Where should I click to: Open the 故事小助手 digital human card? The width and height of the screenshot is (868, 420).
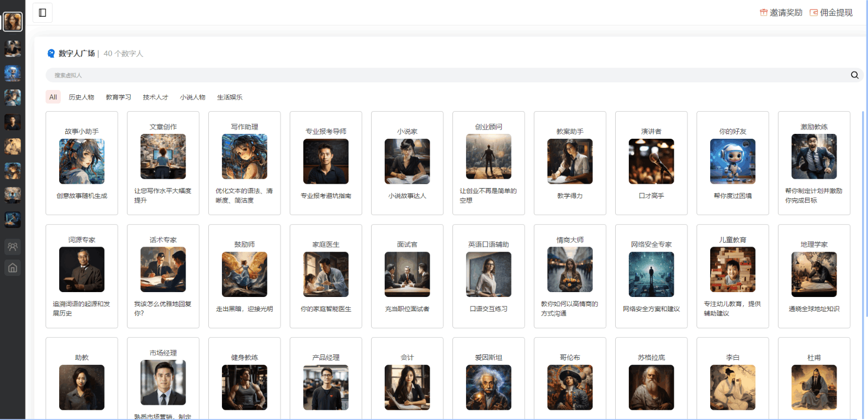pos(82,163)
